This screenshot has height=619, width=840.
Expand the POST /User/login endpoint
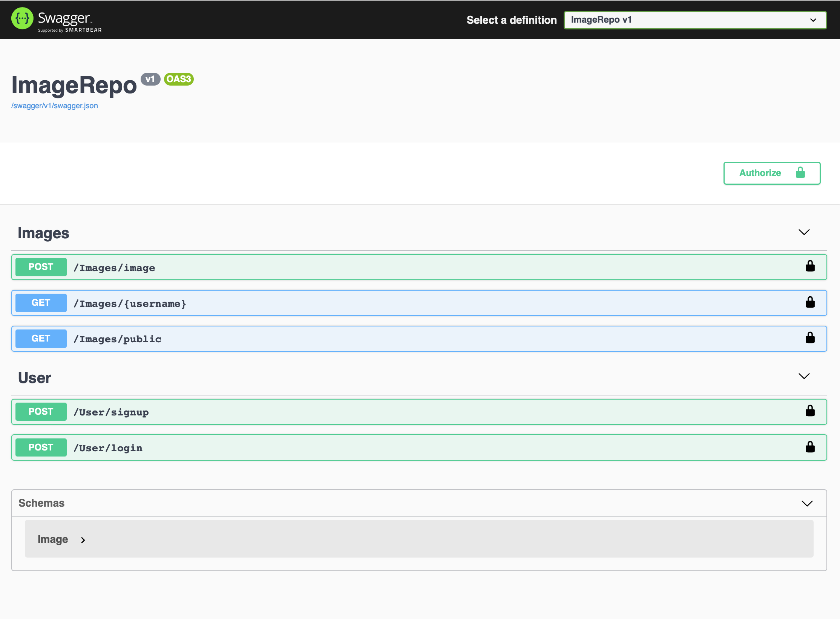pyautogui.click(x=108, y=448)
